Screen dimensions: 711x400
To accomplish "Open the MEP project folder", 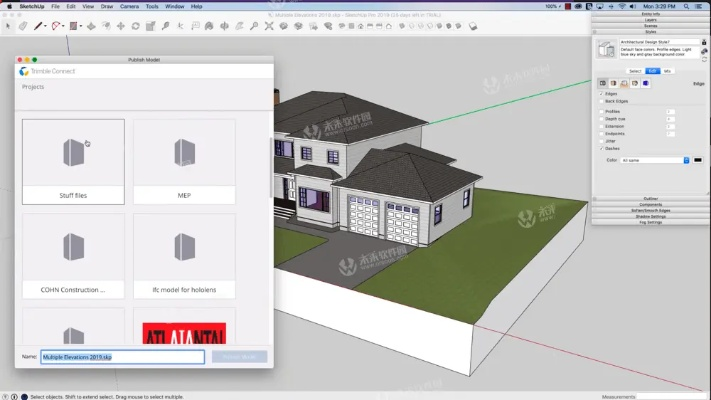I will pyautogui.click(x=184, y=161).
